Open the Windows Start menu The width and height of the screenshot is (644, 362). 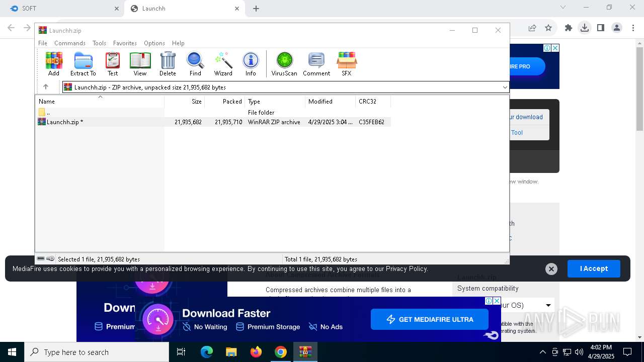(x=12, y=352)
